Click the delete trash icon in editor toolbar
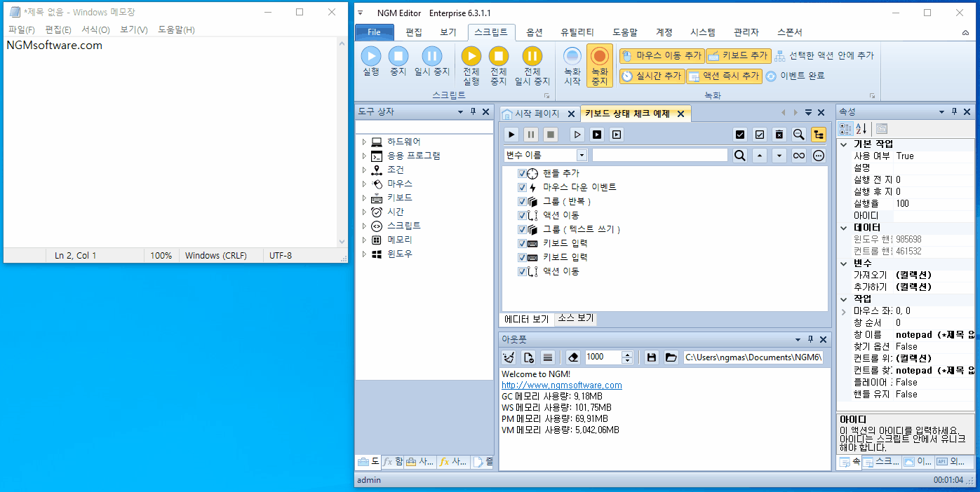Viewport: 980px width, 492px height. [779, 135]
